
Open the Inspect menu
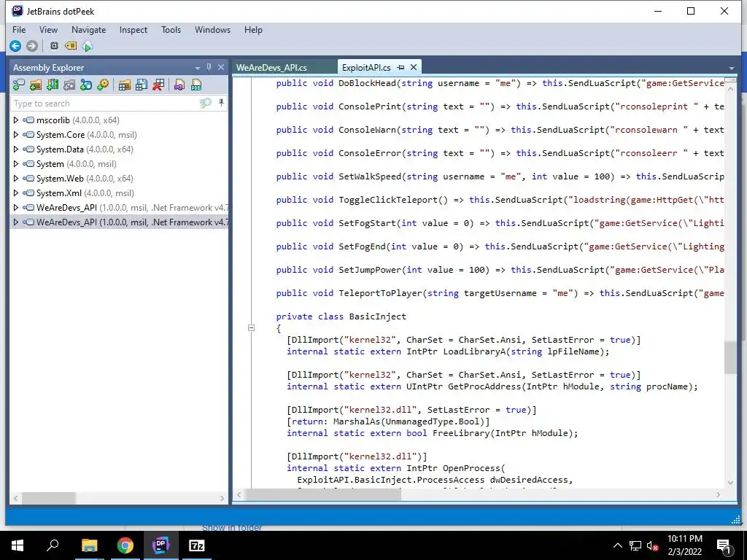pyautogui.click(x=133, y=29)
